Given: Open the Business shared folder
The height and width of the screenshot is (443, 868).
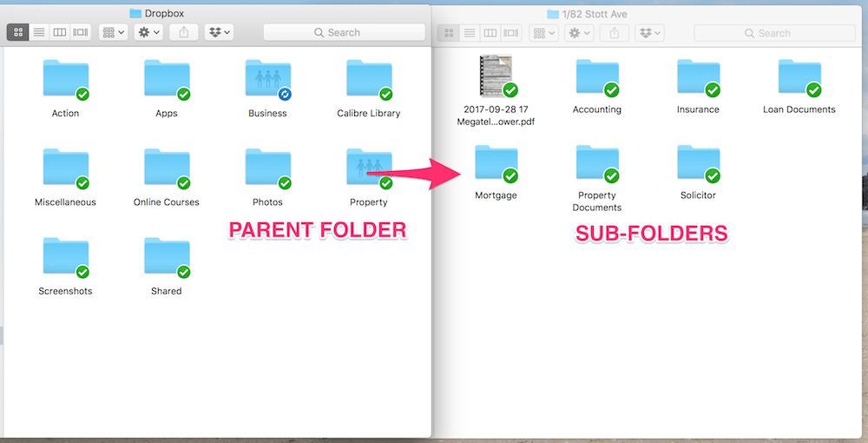Looking at the screenshot, I should click(x=267, y=81).
